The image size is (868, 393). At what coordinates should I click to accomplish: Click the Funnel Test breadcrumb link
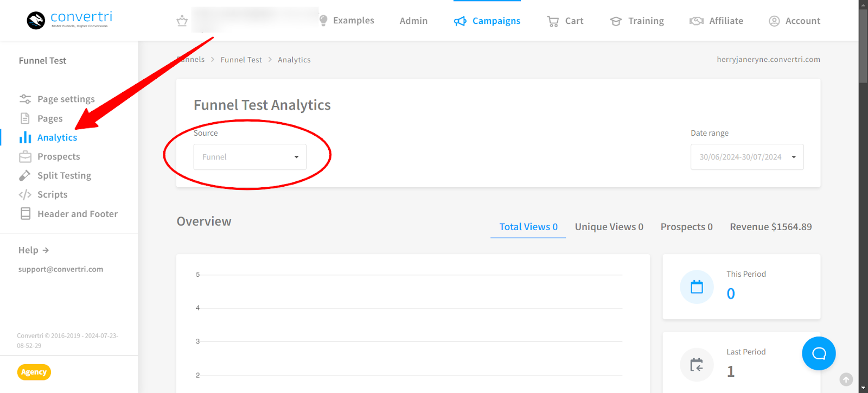pos(241,60)
